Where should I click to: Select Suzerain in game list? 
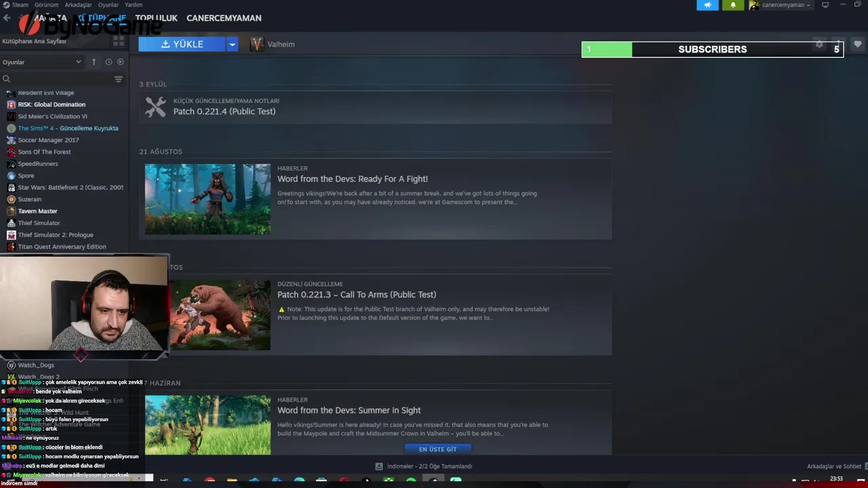[30, 199]
